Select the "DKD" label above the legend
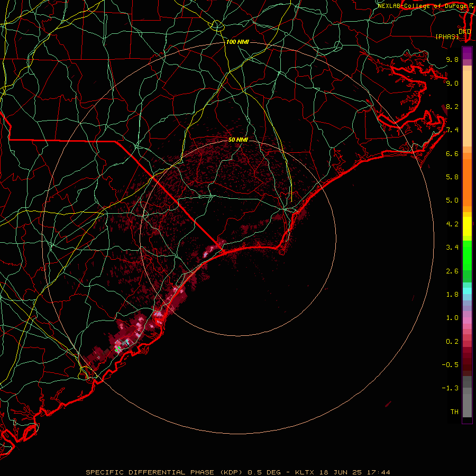Viewport: 476px width, 476px height. [x=465, y=32]
